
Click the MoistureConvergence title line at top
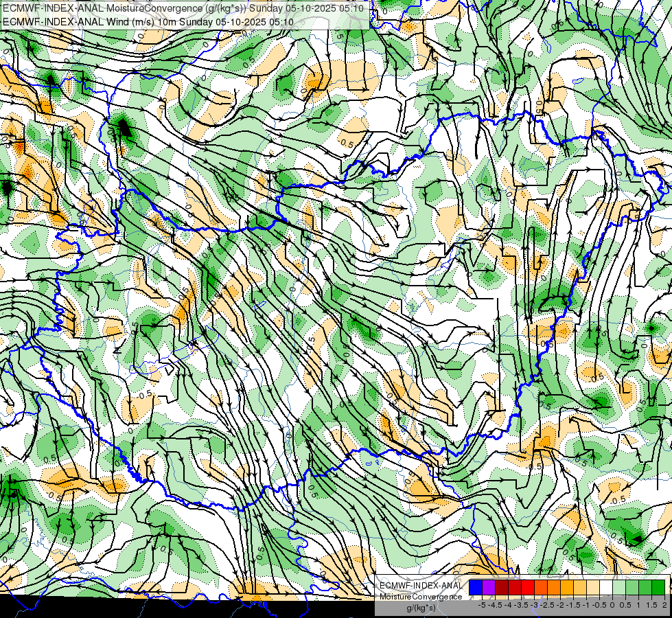[183, 8]
